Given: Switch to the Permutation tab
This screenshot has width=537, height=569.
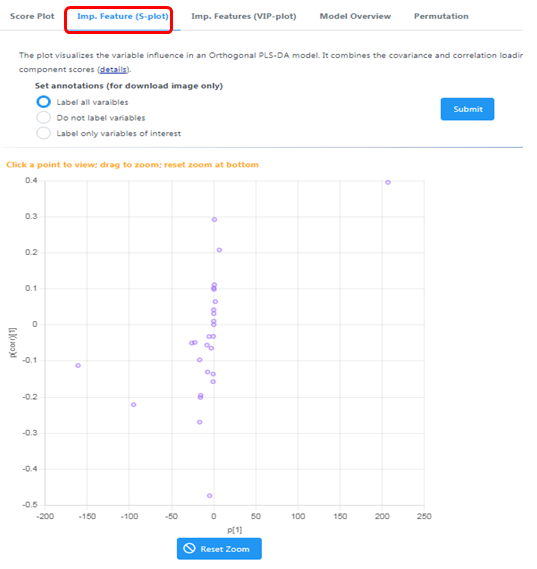Looking at the screenshot, I should click(441, 16).
